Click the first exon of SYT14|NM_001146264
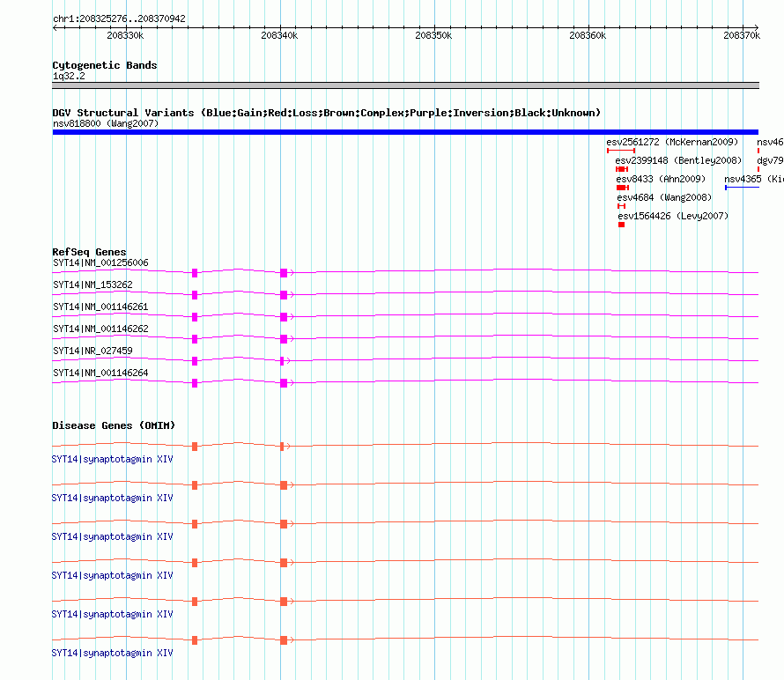Screen dimensions: 784x680 click(x=195, y=383)
